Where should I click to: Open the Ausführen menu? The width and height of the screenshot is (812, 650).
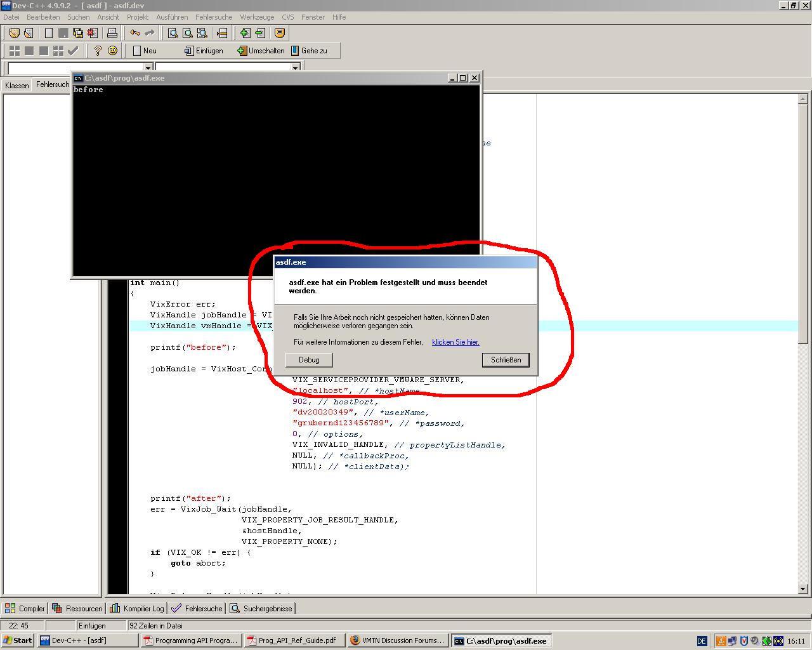click(171, 17)
